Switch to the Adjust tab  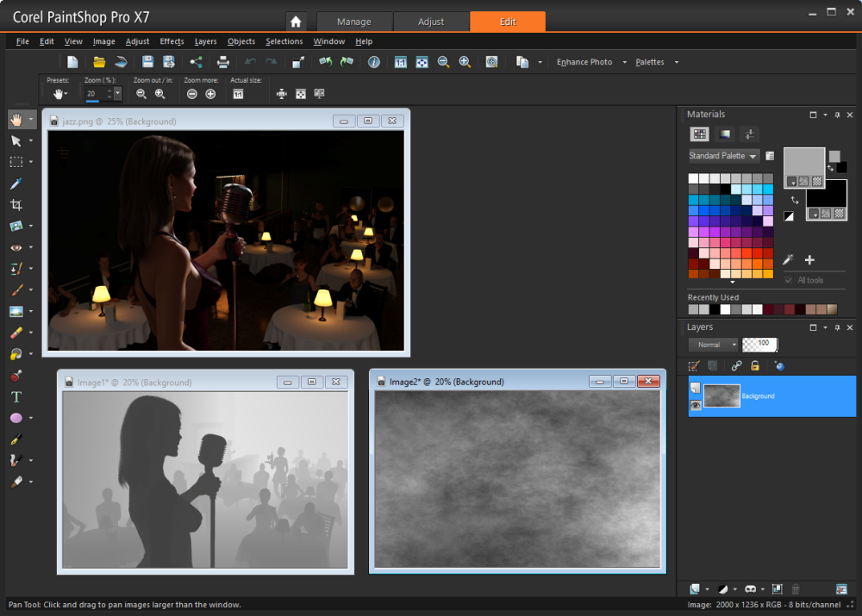pyautogui.click(x=431, y=22)
